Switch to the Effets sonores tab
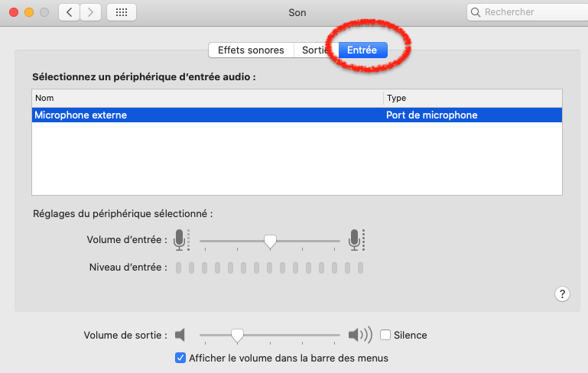588x373 pixels. point(251,50)
